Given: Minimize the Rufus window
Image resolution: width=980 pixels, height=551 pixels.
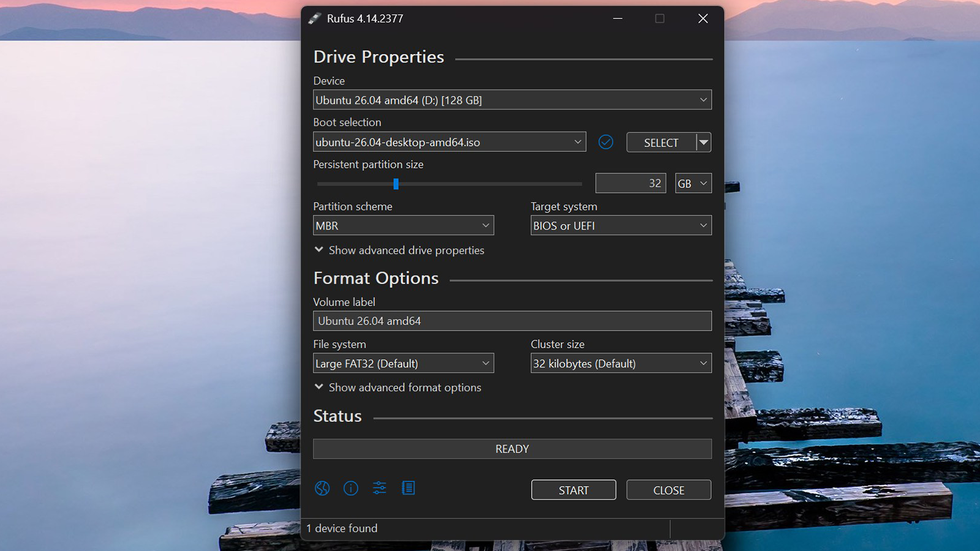Looking at the screenshot, I should click(618, 18).
